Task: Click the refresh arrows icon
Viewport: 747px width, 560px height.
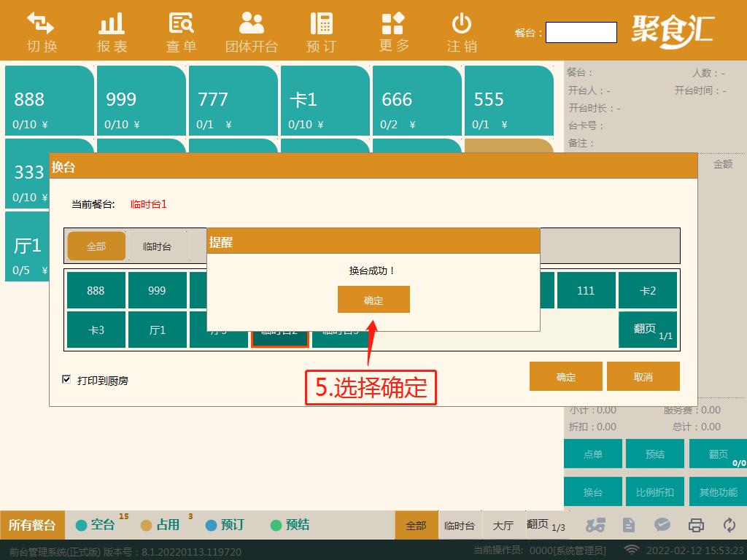Action: point(729,525)
